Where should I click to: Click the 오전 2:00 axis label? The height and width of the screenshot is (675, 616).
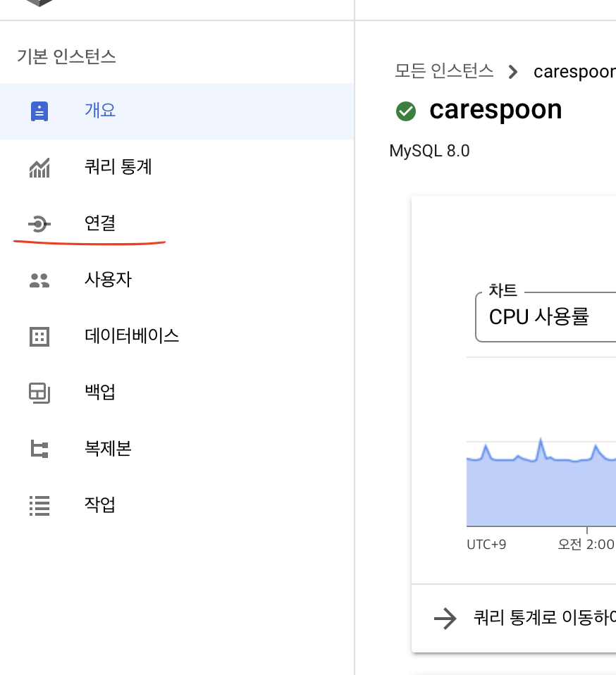(x=586, y=545)
